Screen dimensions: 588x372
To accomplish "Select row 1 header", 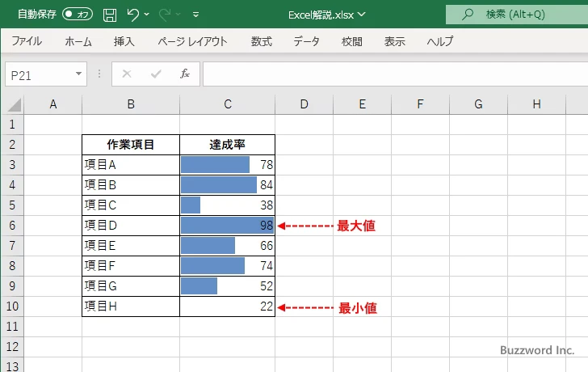I will 12,125.
